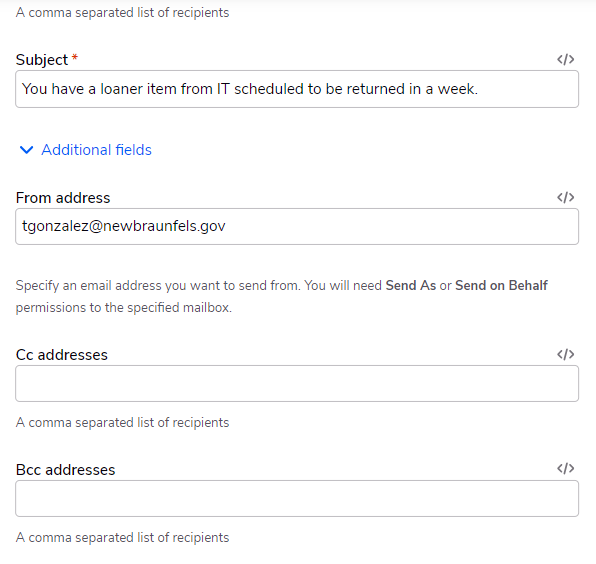Click the Bcc addresses label
This screenshot has width=596, height=564.
(x=65, y=470)
